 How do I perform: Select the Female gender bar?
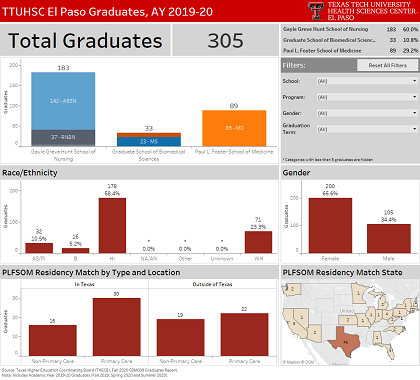tap(330, 225)
